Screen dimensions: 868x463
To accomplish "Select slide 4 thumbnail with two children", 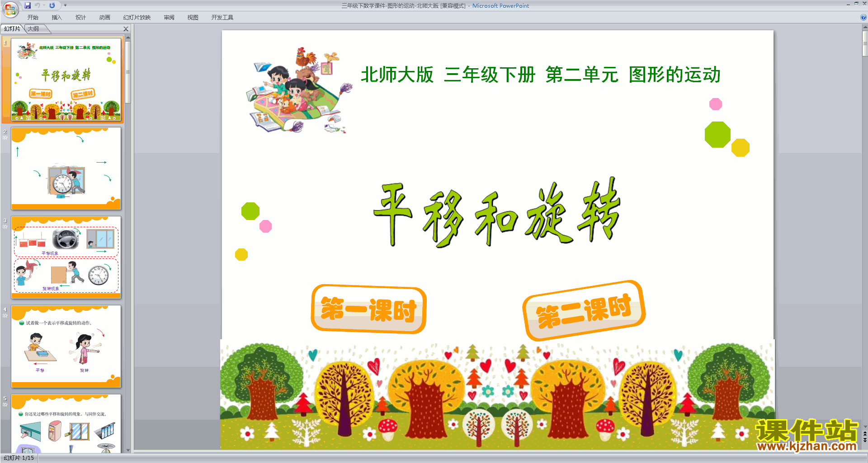I will 66,346.
